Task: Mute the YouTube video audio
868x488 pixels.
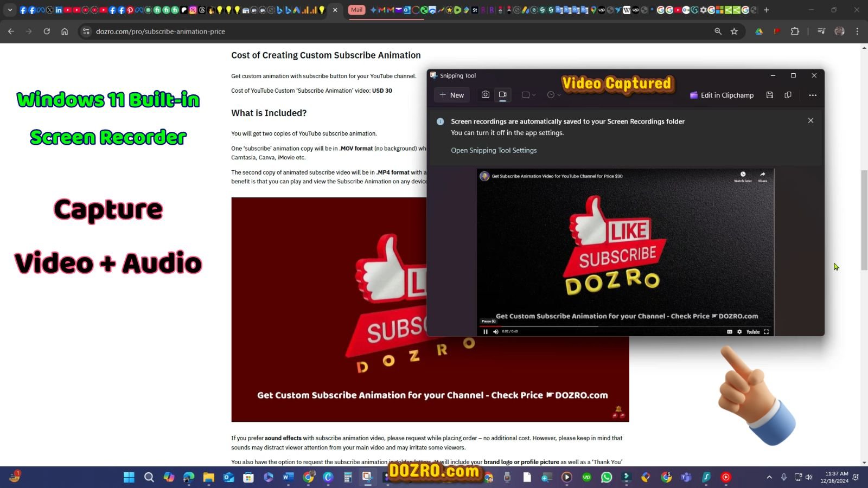Action: [495, 331]
